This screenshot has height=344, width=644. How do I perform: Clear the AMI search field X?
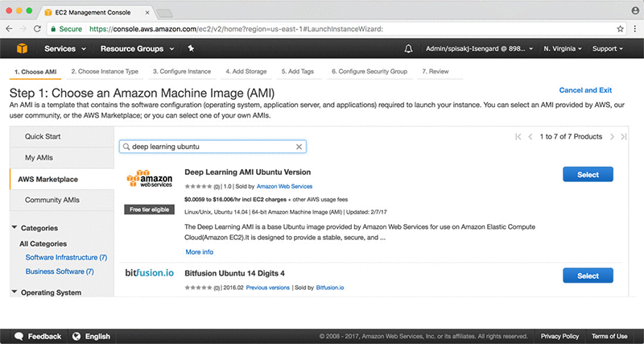coord(299,147)
